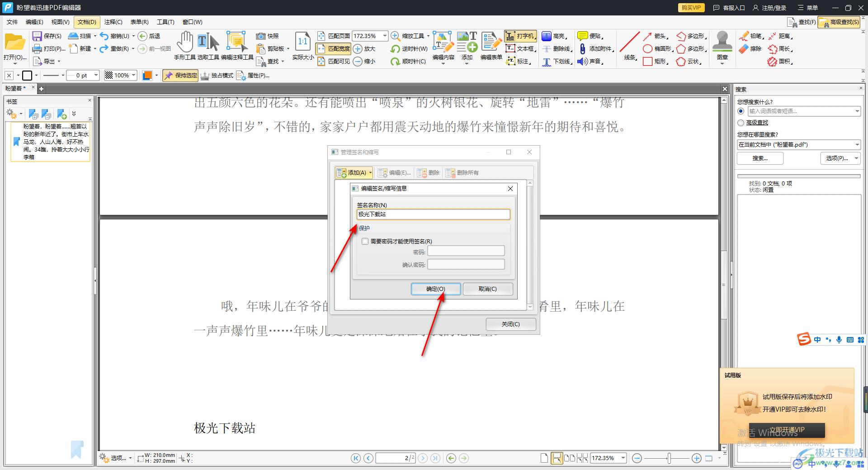Choose the Highlight tool

click(x=554, y=36)
